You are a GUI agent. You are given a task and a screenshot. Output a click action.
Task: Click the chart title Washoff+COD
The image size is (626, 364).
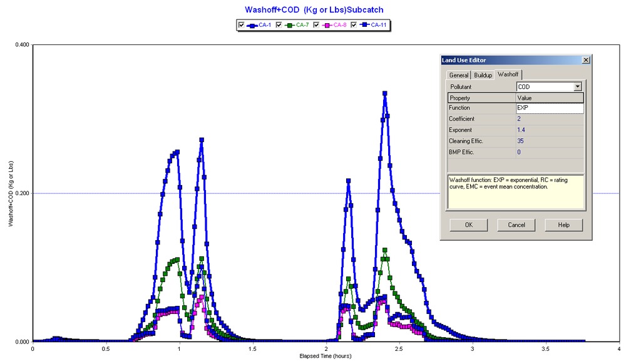(313, 9)
